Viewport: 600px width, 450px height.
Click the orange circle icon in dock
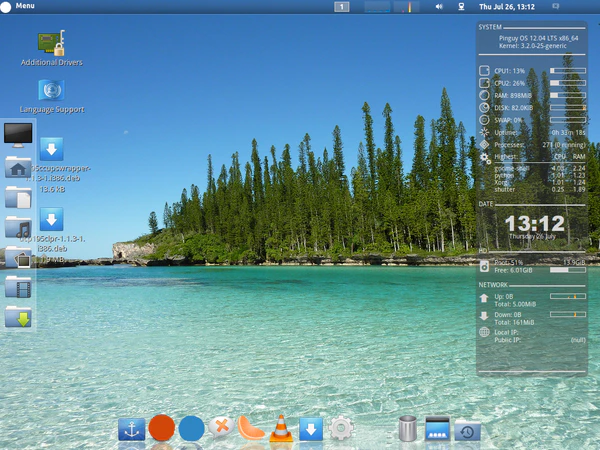(162, 428)
